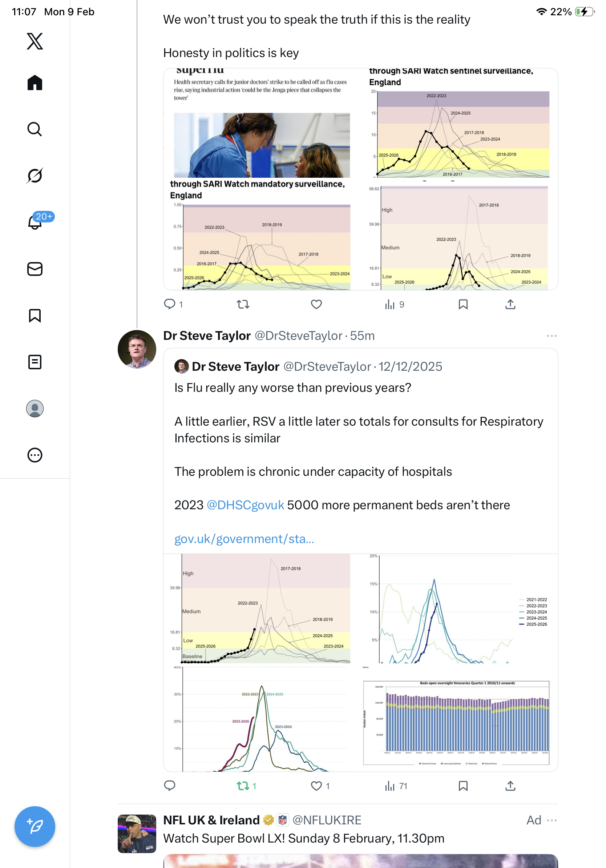
Task: Open Grok from the sidebar
Action: tap(35, 176)
